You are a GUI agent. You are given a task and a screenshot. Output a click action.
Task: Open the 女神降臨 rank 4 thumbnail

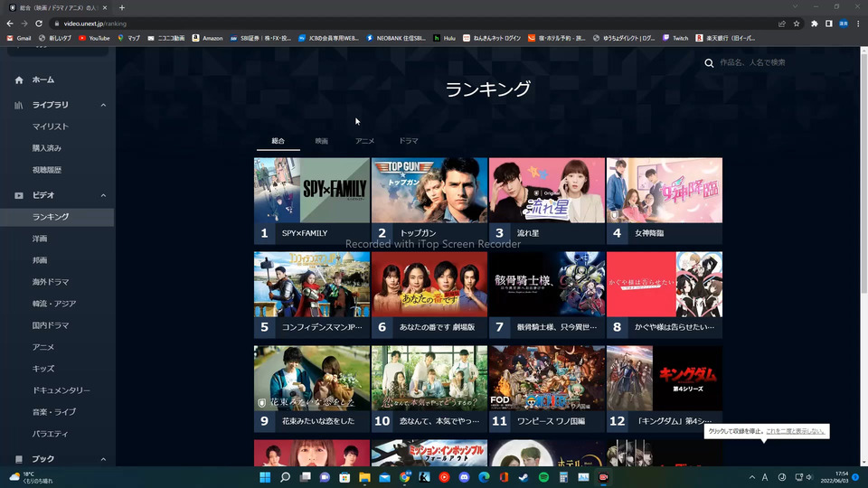pos(665,191)
